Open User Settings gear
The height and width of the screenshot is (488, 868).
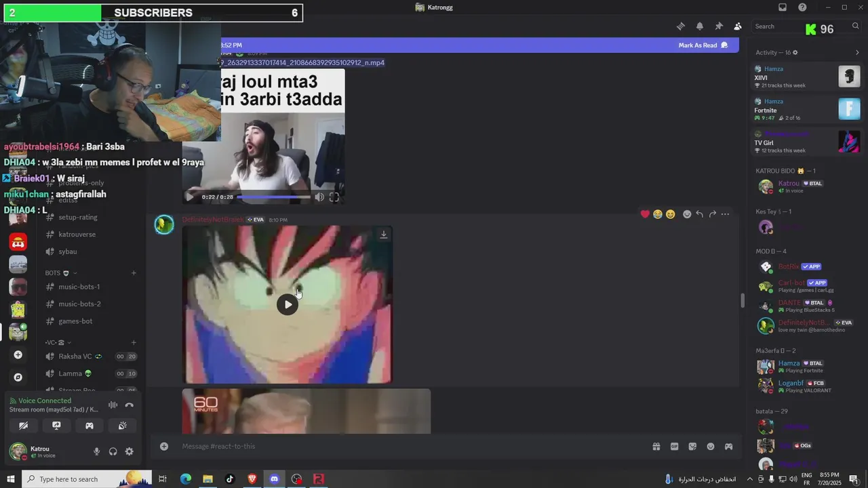tap(130, 451)
